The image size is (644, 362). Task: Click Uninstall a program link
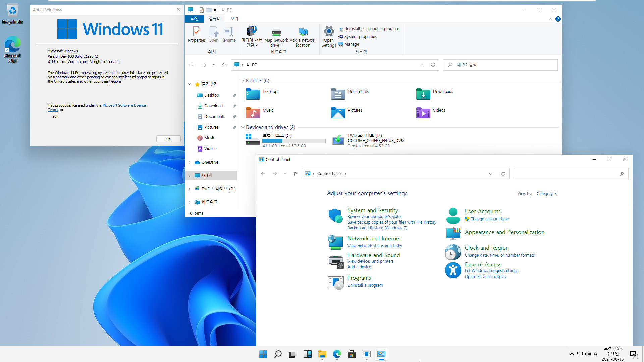pyautogui.click(x=365, y=285)
